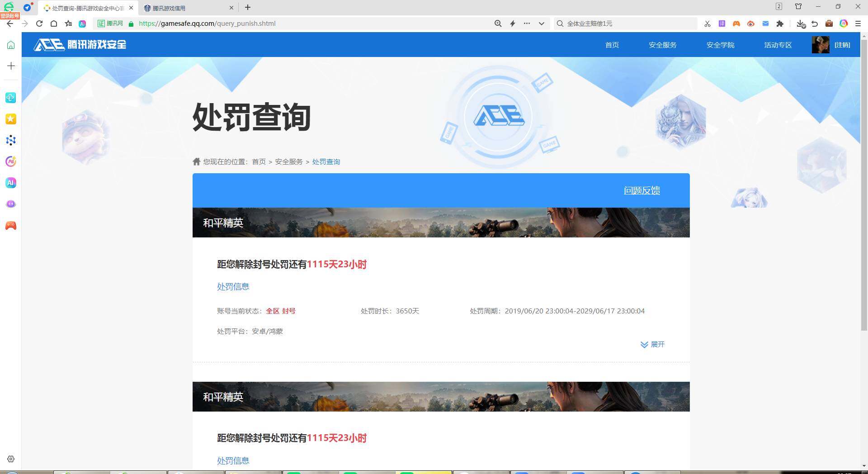Click the [注销] logout link
Viewport: 868px width, 474px height.
tap(842, 45)
